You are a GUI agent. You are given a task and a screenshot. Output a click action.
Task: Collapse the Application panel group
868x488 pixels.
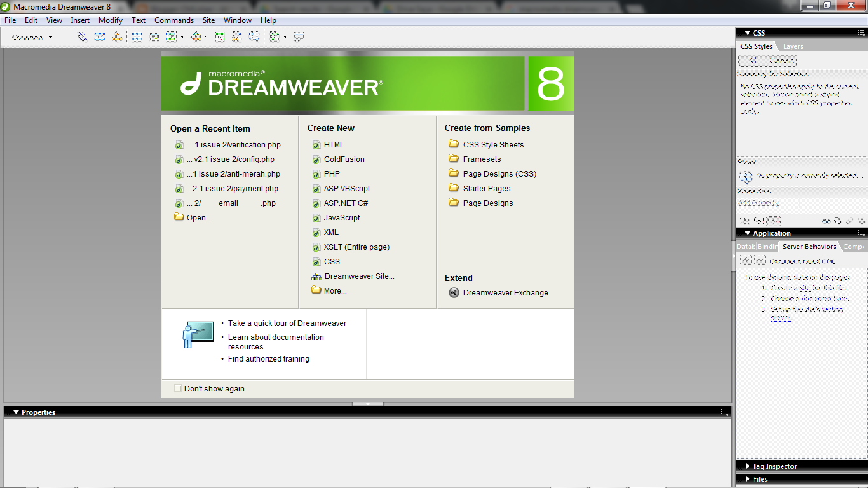[747, 233]
